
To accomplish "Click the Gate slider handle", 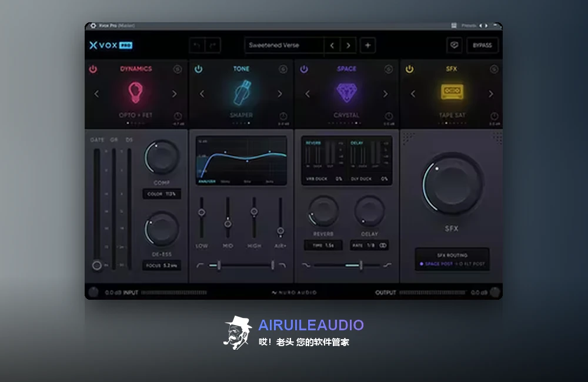I will [97, 266].
